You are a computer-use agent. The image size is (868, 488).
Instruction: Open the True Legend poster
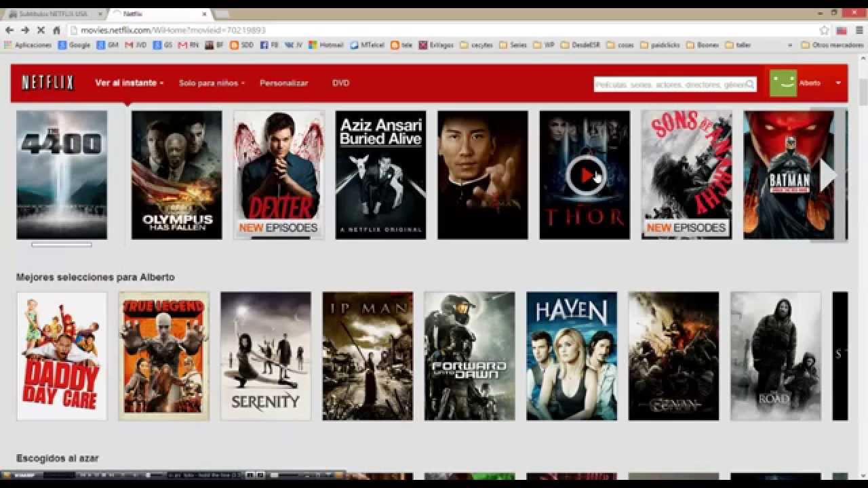tap(164, 356)
